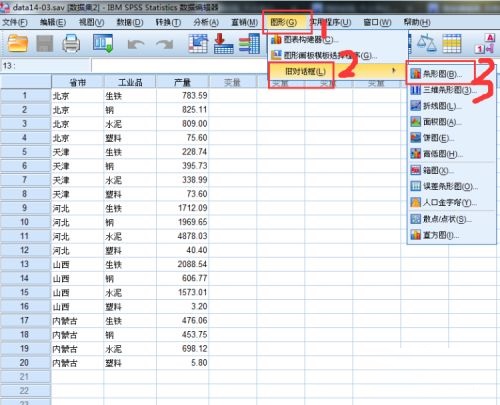500x405 pixels.
Task: Select row number 1 header
Action: pos(25,96)
